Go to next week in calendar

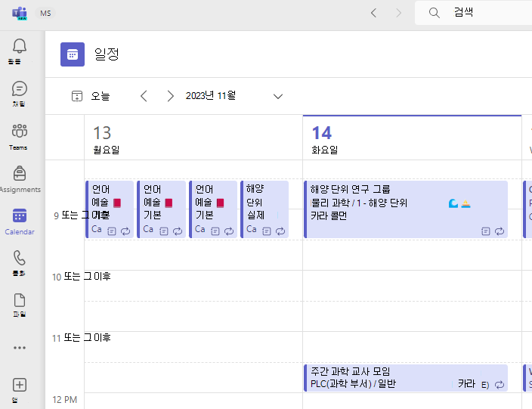coord(170,96)
